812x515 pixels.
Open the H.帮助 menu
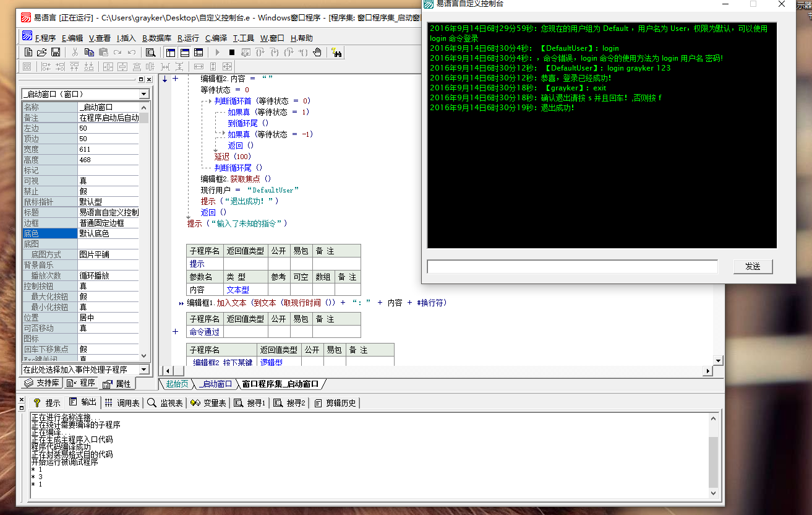302,38
